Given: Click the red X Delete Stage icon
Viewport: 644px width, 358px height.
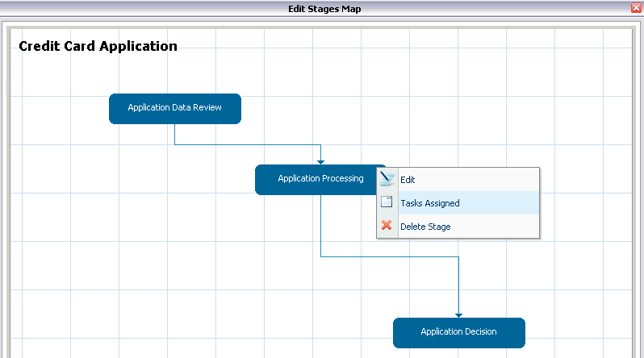Looking at the screenshot, I should (387, 227).
